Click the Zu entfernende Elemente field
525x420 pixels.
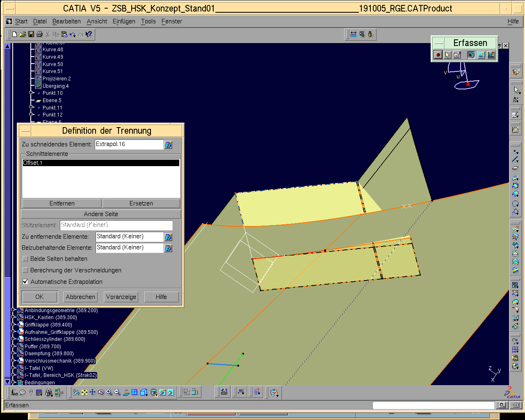click(x=130, y=237)
